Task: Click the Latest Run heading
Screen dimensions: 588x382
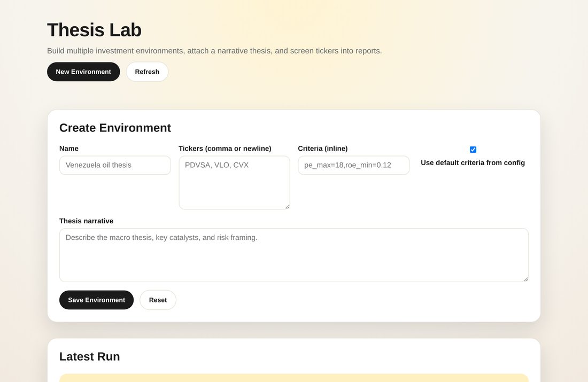Action: [90, 356]
